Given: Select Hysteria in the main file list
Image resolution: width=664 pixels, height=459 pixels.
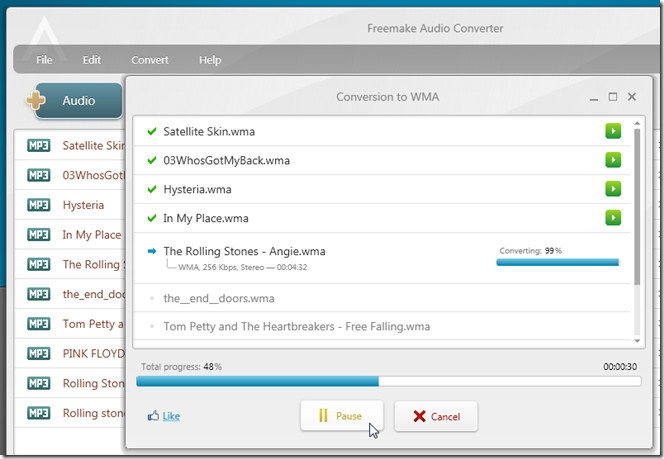Looking at the screenshot, I should tap(70, 205).
